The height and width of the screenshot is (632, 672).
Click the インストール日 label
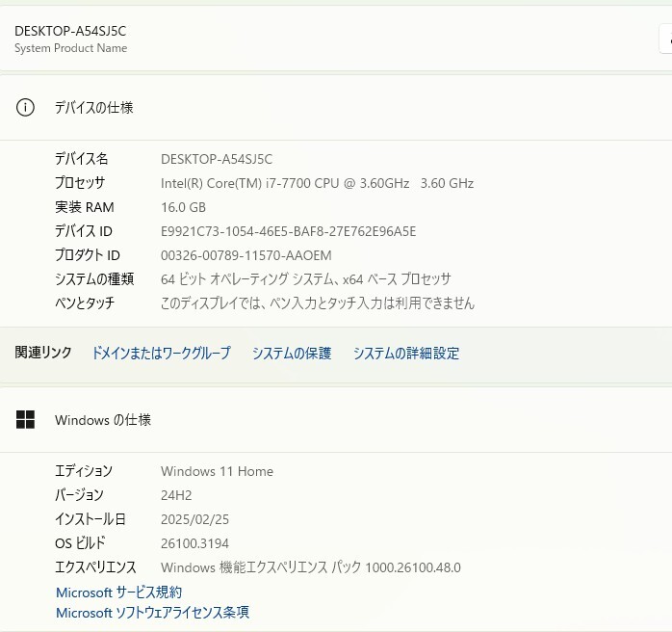[90, 519]
